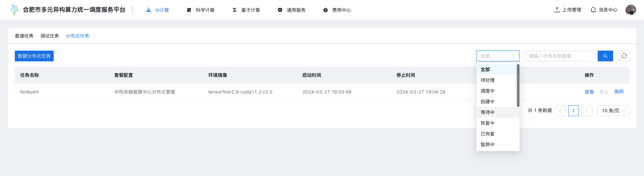The image size is (644, 176).
Task: Switch to the 普通任务 tab
Action: (x=24, y=36)
